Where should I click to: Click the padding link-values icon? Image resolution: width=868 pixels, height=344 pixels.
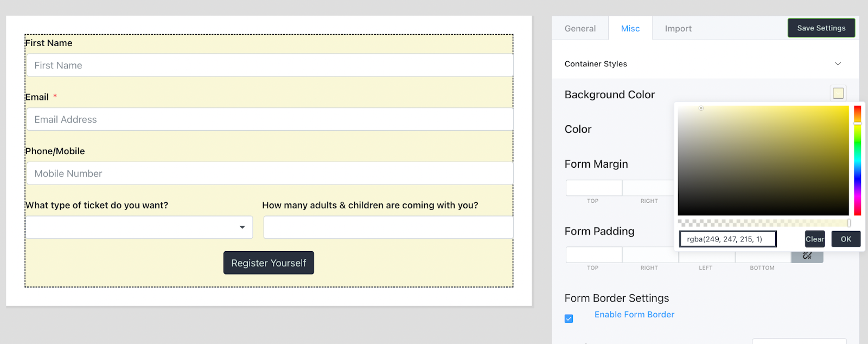(807, 256)
